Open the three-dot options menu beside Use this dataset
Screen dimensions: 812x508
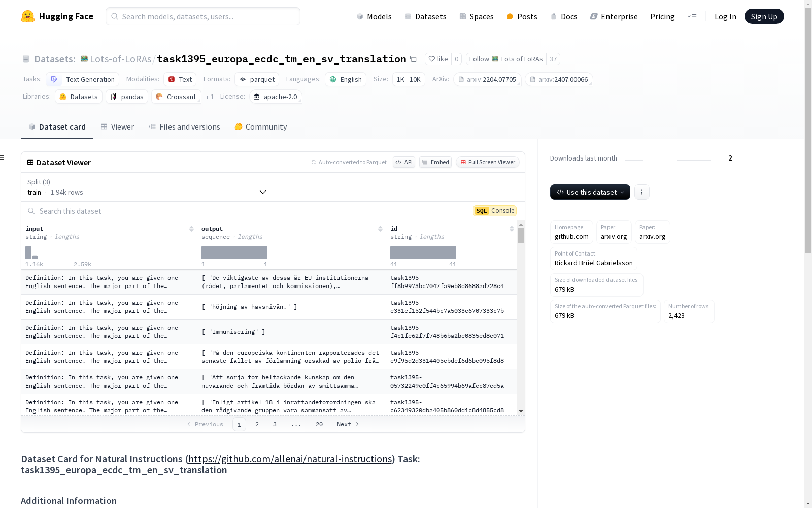[x=642, y=192]
